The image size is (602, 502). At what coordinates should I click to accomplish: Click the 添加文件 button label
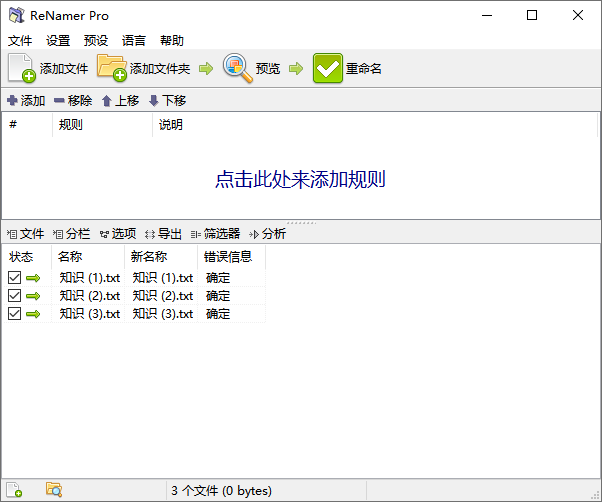64,69
